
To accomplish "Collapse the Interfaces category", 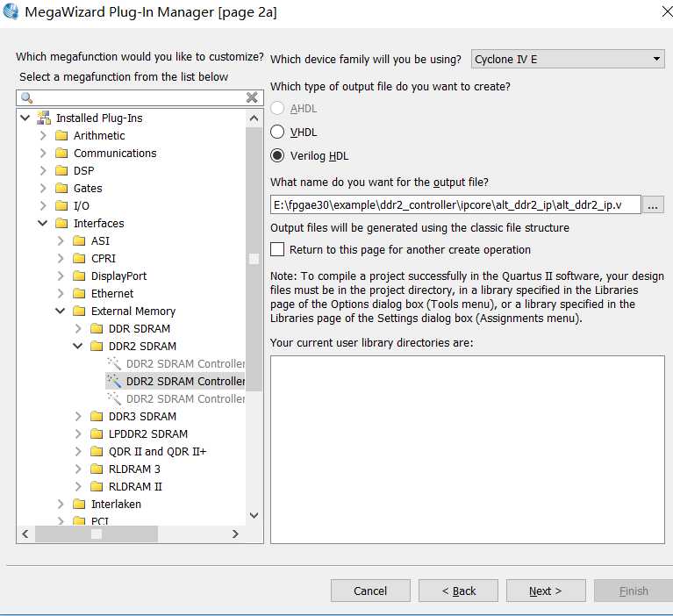I will pos(43,223).
